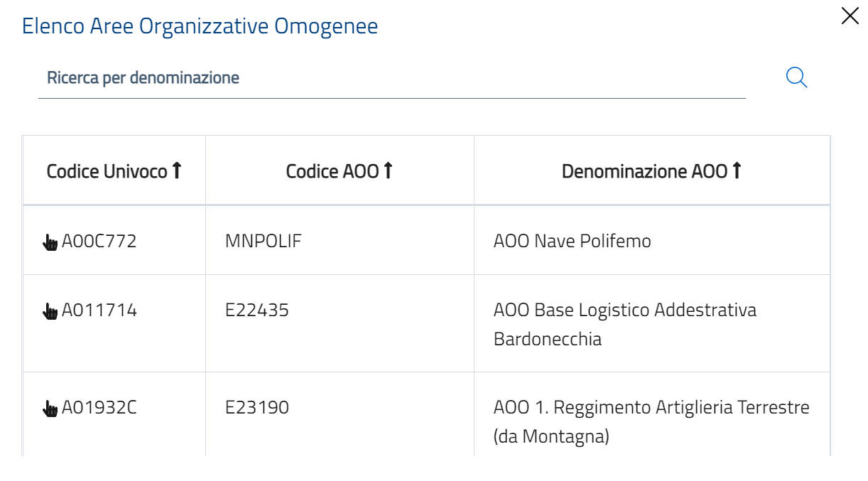Click the magnifying glass search icon
Viewport: 868px width, 481px height.
796,77
